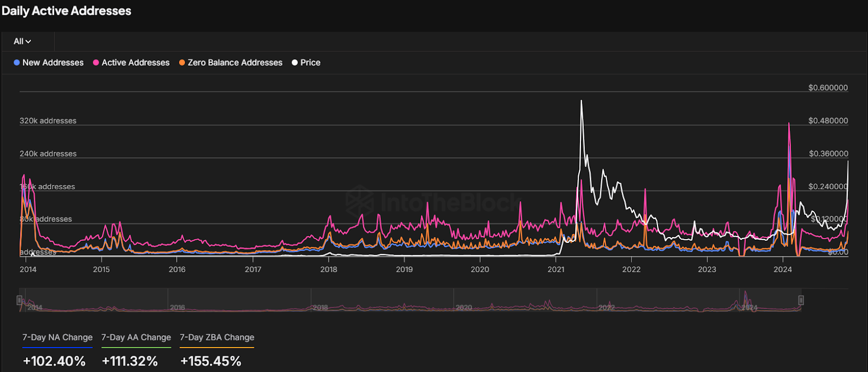The height and width of the screenshot is (372, 868).
Task: Click the 2018 x-axis label
Action: (328, 269)
